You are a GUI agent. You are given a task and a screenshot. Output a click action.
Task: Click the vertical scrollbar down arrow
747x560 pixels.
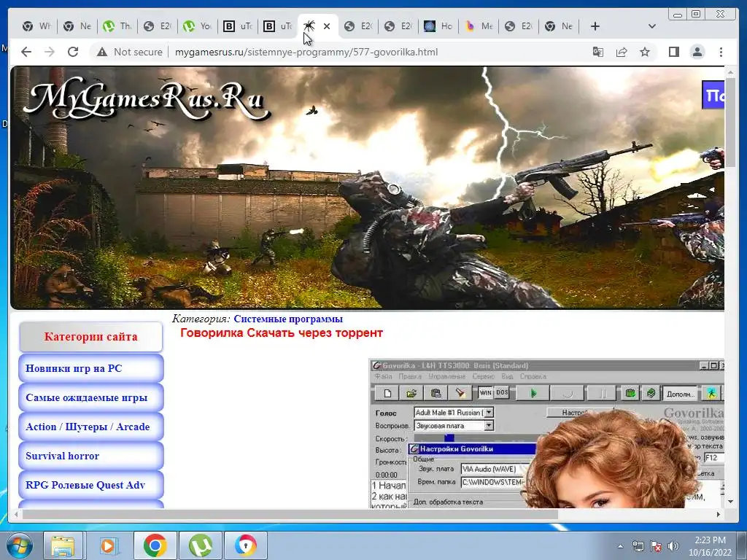click(x=730, y=502)
